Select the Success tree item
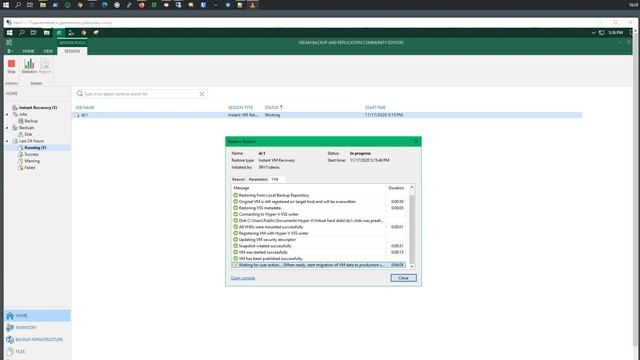This screenshot has height=360, width=640. [x=31, y=154]
